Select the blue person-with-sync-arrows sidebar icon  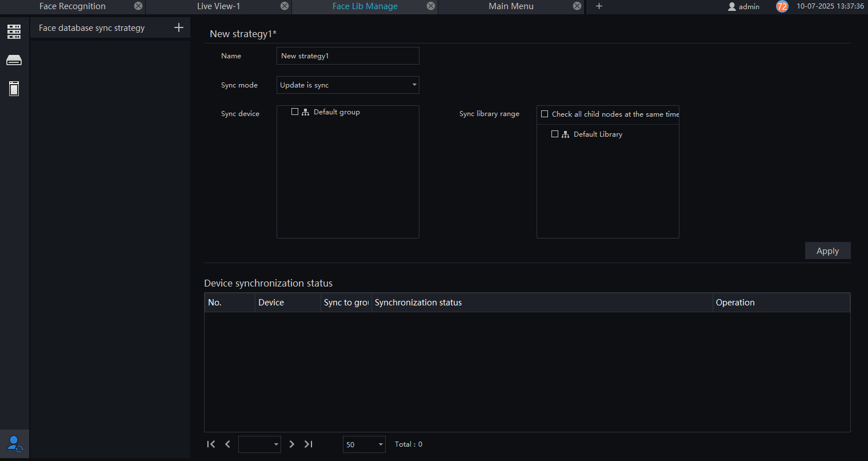(x=15, y=444)
